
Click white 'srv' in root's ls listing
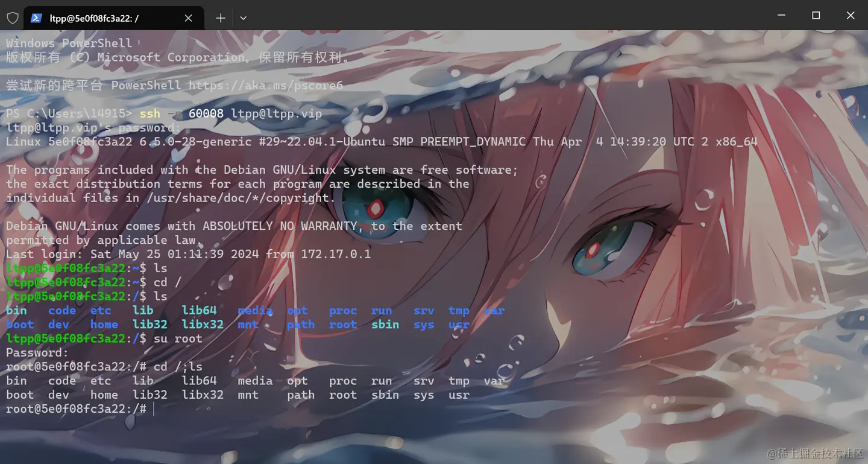pos(424,381)
